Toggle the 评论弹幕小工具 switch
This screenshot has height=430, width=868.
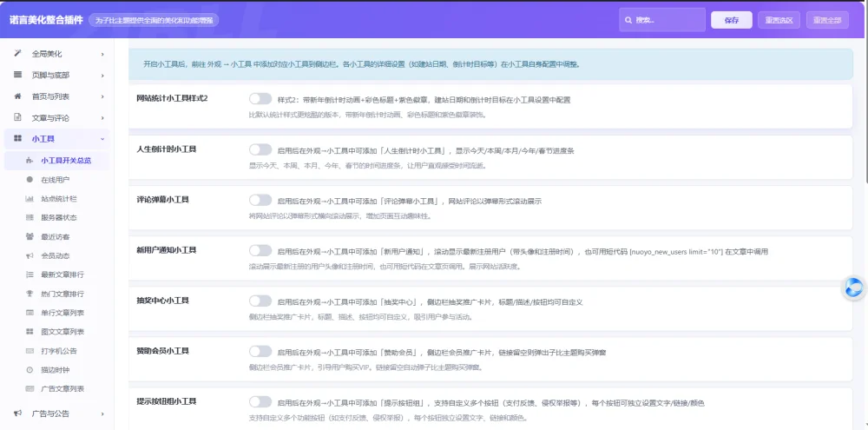260,200
